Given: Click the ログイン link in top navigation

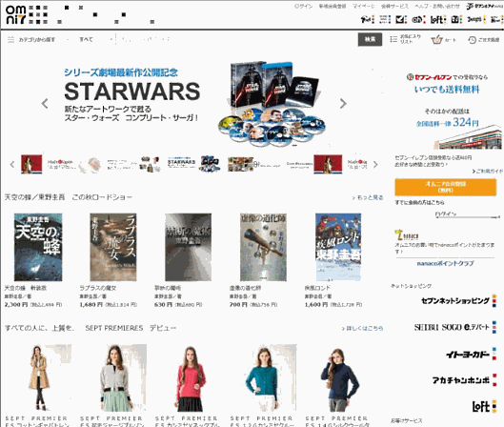Looking at the screenshot, I should coord(303,6).
